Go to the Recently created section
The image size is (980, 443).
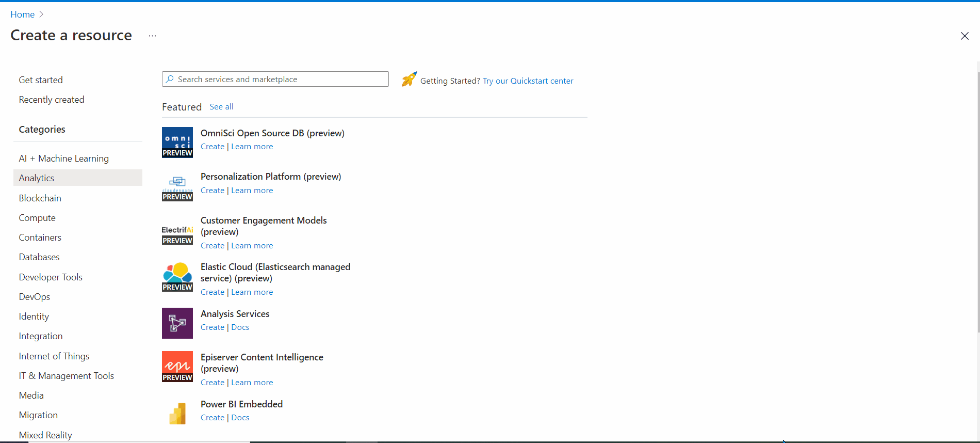52,100
